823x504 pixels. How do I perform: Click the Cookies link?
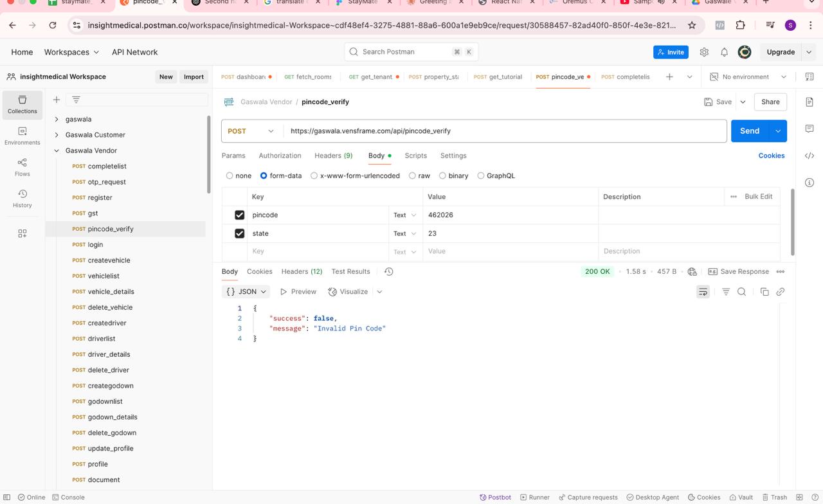(x=771, y=156)
